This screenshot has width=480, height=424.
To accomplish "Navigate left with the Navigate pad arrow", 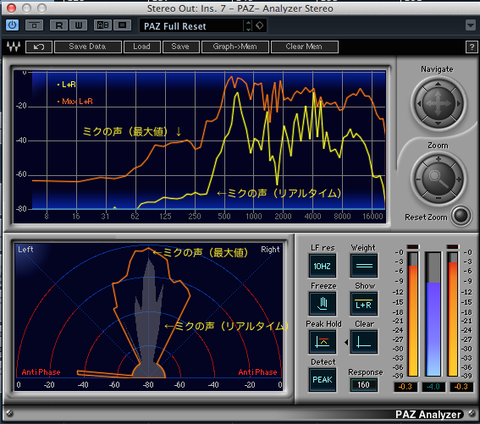I will tap(419, 104).
